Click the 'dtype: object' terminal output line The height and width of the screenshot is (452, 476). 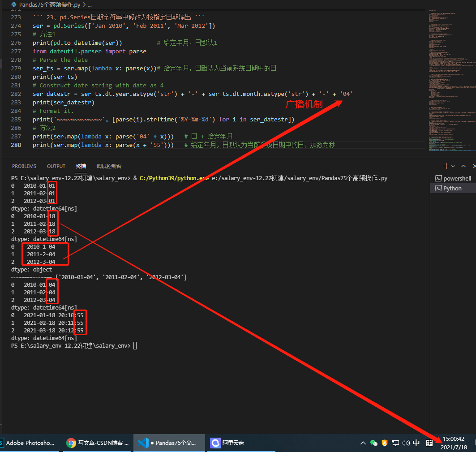pos(32,269)
